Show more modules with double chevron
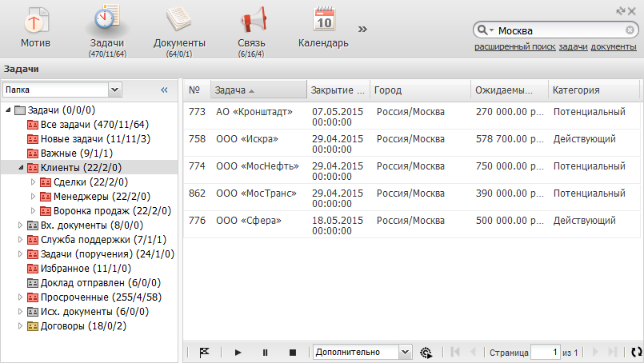This screenshot has width=644, height=363. pos(362,29)
